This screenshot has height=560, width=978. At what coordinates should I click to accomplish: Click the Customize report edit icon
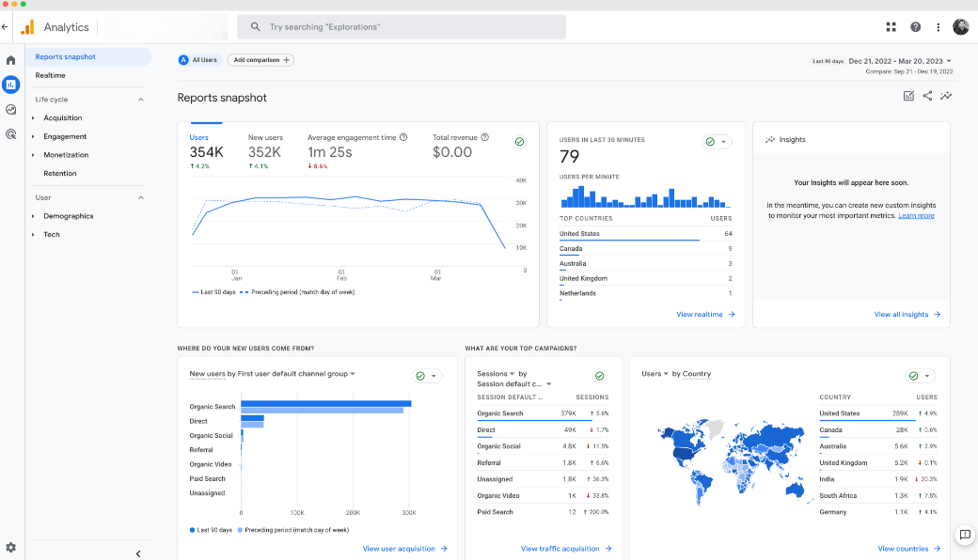(908, 96)
